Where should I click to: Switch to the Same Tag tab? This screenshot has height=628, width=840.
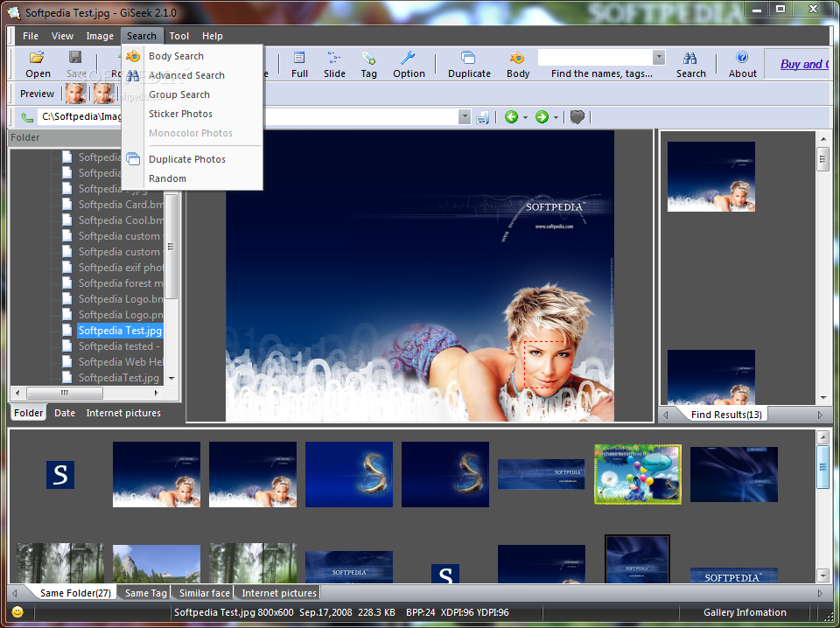pyautogui.click(x=145, y=593)
